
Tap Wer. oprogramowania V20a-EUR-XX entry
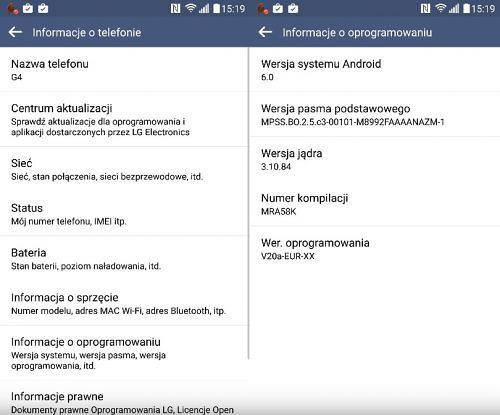tap(375, 249)
